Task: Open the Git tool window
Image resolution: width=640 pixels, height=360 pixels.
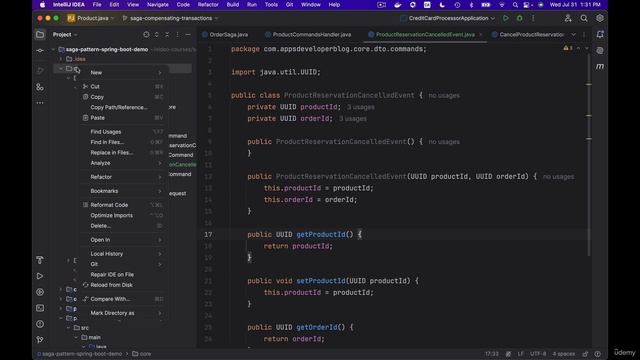Action: pyautogui.click(x=40, y=340)
